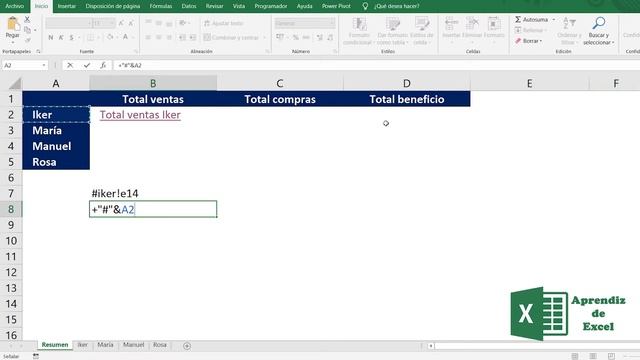Toggle bold N formatting
The height and width of the screenshot is (360, 640).
[x=51, y=38]
